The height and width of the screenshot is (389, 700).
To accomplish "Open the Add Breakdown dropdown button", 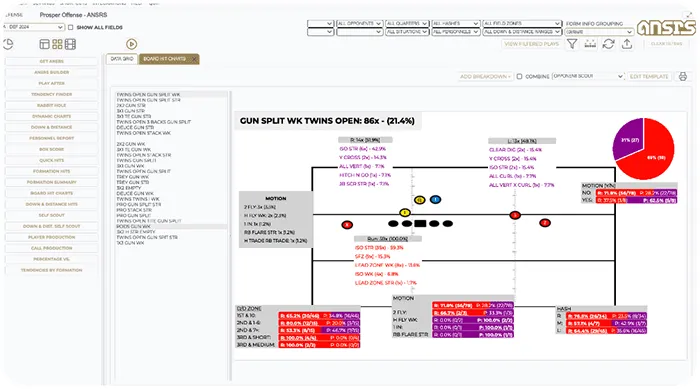I will pyautogui.click(x=485, y=76).
